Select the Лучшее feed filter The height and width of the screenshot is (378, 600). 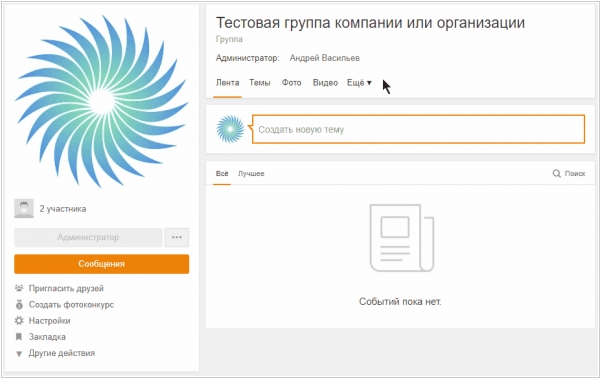coord(251,174)
